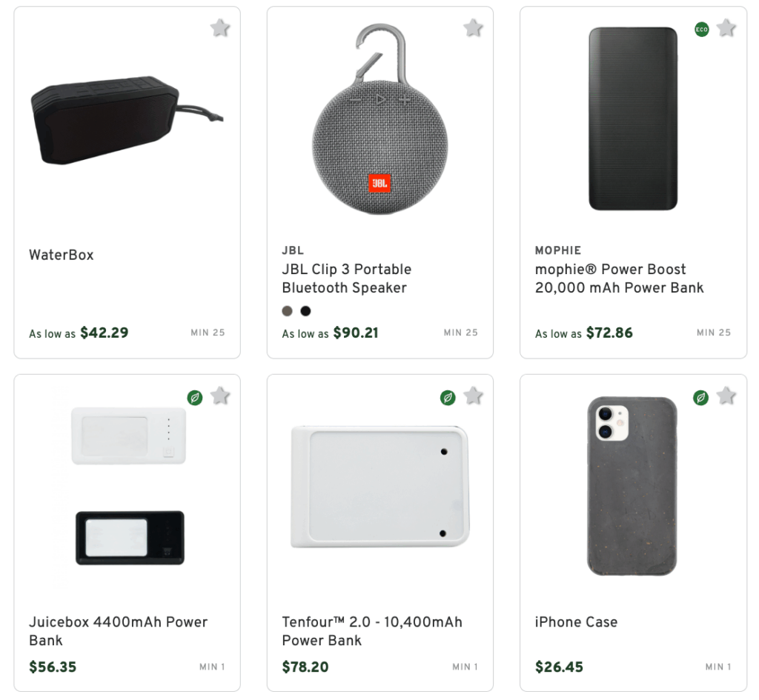Image resolution: width=759 pixels, height=700 pixels.
Task: Open the WaterBox product title
Action: [61, 255]
